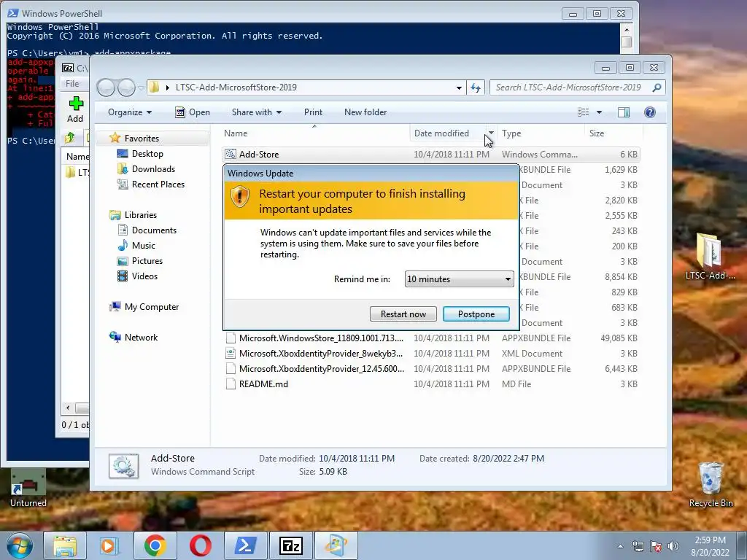Click the Windows Update taskbar icon
Screen dimensions: 747x560
tap(336, 545)
